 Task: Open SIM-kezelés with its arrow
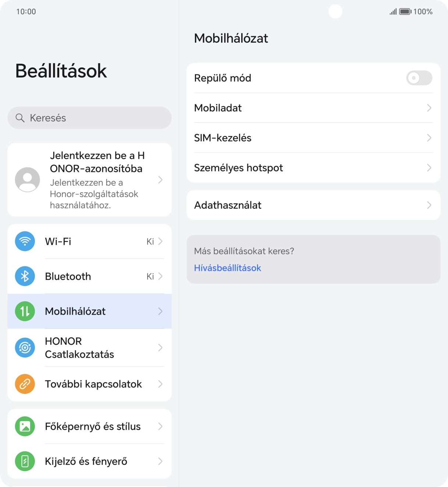[x=429, y=138]
